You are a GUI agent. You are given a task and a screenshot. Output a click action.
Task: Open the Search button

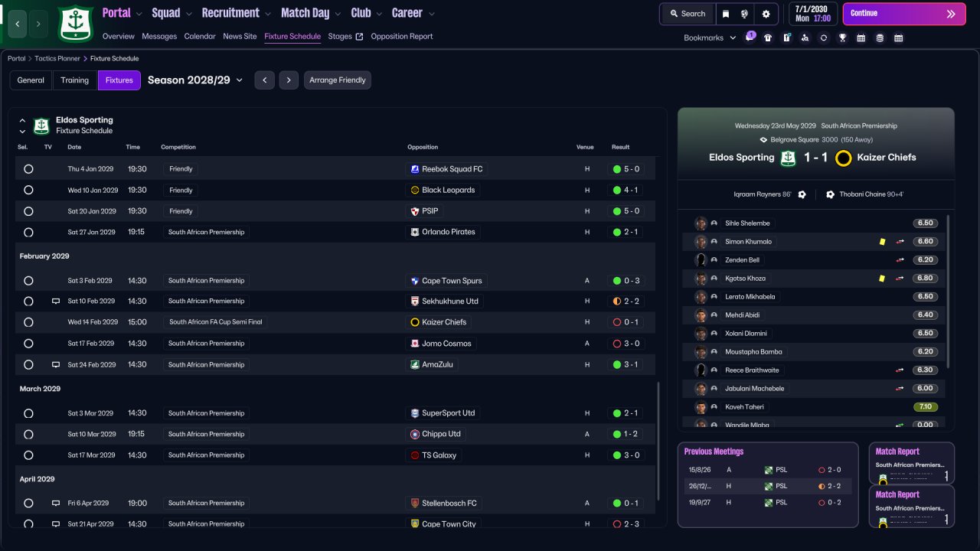click(x=688, y=14)
